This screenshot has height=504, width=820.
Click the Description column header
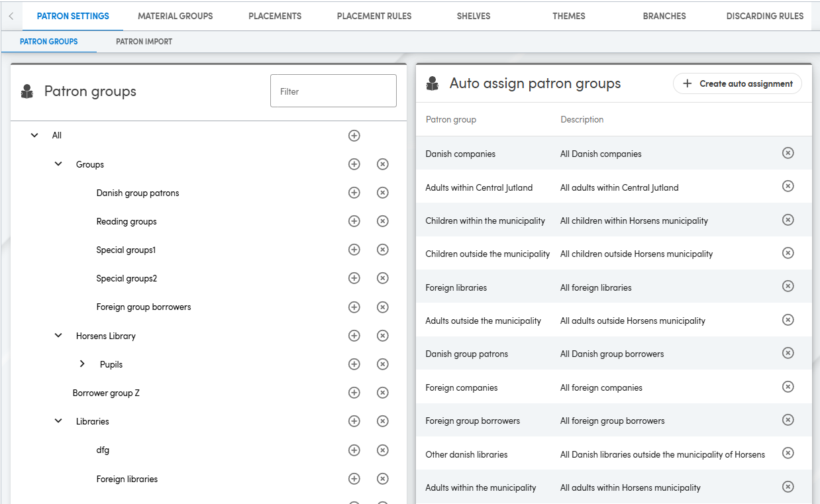click(582, 119)
